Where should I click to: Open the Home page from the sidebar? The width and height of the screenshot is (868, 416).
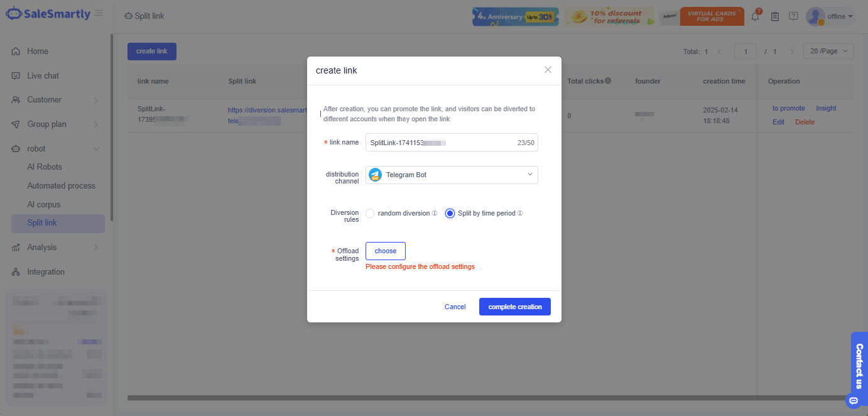point(39,51)
